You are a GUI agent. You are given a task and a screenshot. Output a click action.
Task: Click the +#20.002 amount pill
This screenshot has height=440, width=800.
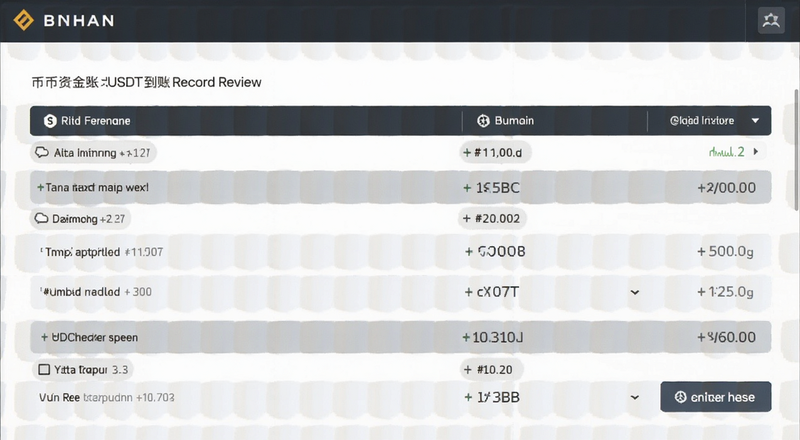pos(492,218)
